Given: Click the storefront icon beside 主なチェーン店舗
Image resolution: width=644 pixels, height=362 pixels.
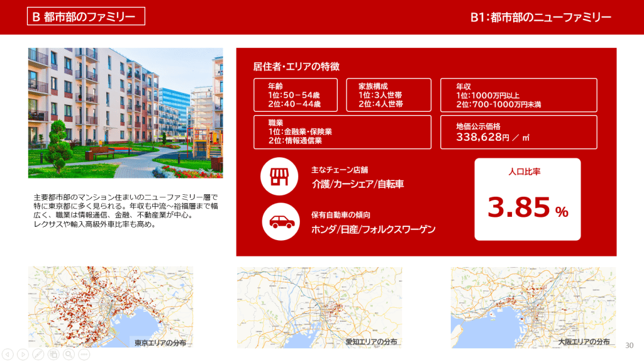Looking at the screenshot, I should pos(279,177).
